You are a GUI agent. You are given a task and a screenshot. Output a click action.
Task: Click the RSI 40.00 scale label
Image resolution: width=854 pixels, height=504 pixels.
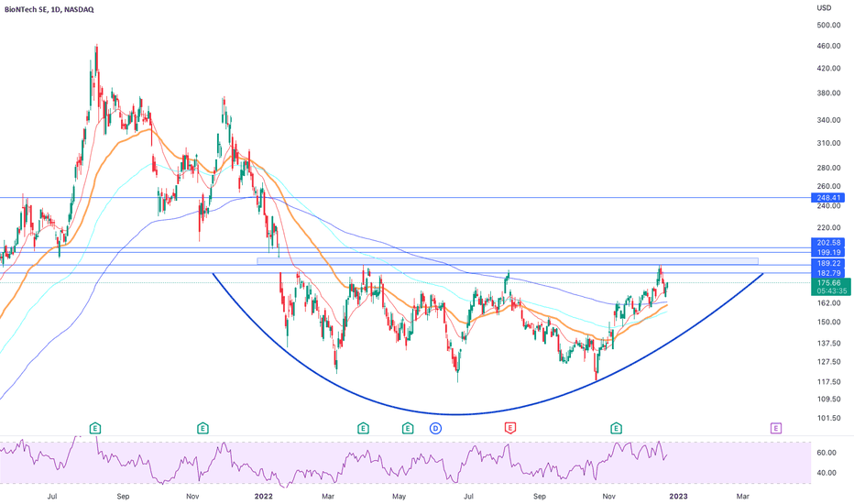pyautogui.click(x=827, y=473)
